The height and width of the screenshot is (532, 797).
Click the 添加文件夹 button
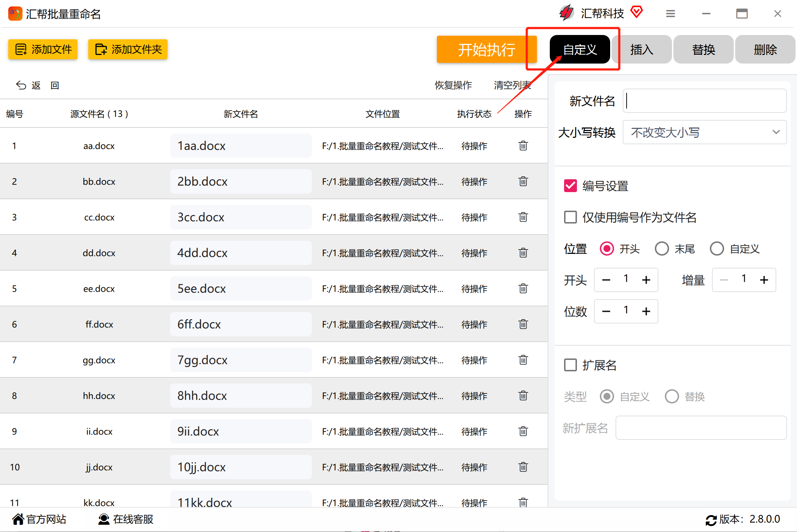pos(128,49)
